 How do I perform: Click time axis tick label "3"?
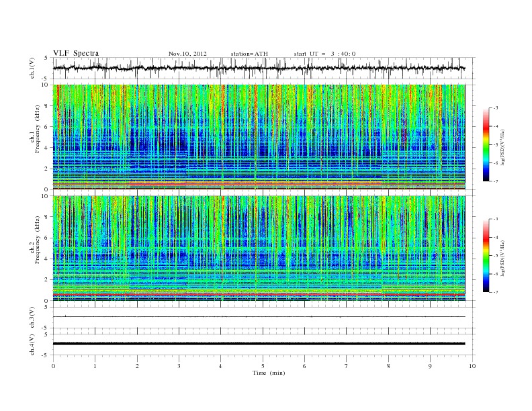coord(179,366)
